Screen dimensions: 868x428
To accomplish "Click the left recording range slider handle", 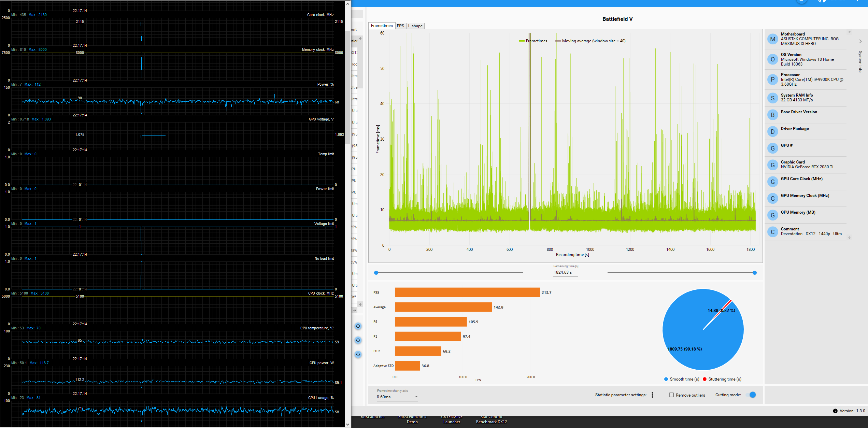I will 376,273.
